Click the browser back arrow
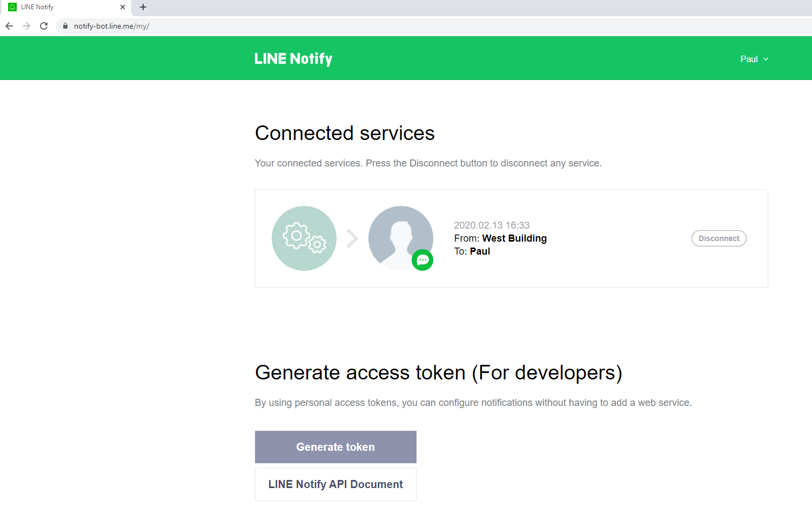Screen dimensions: 812x507 [x=9, y=26]
